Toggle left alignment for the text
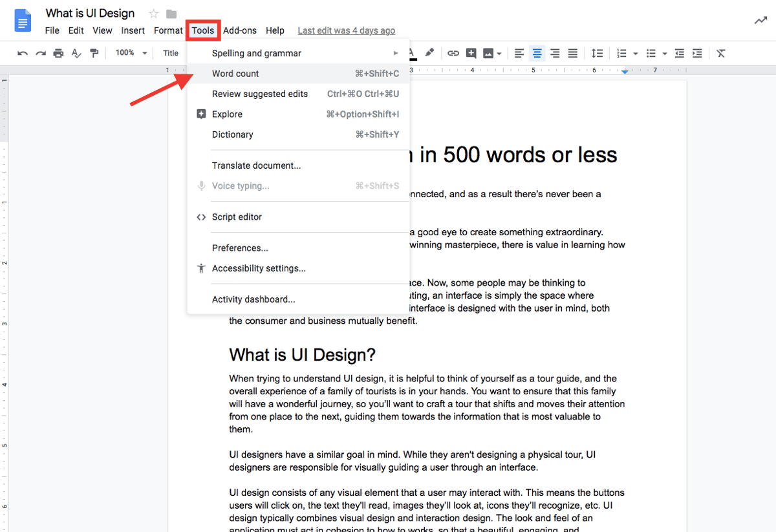 (519, 53)
